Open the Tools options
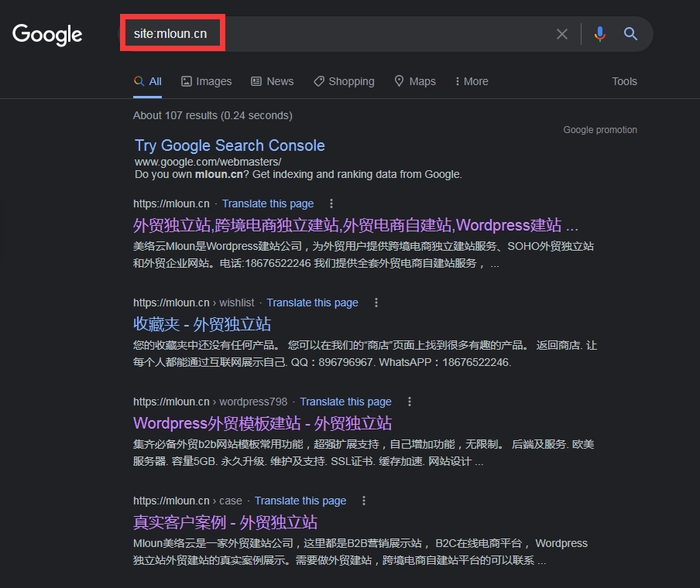Image resolution: width=700 pixels, height=588 pixels. coord(624,81)
